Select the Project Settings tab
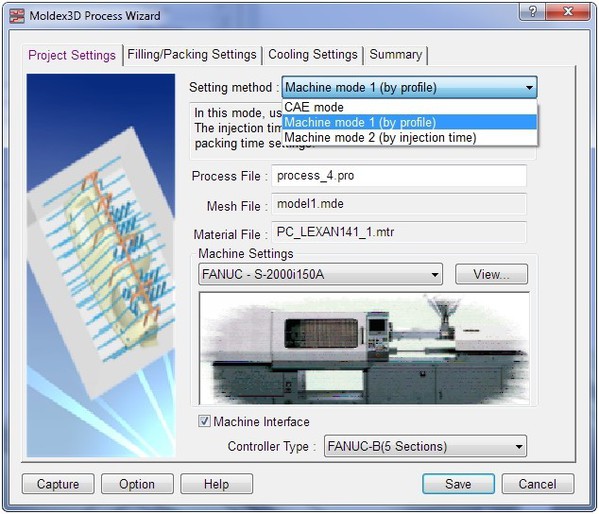Viewport: 599px width, 514px height. [x=72, y=55]
